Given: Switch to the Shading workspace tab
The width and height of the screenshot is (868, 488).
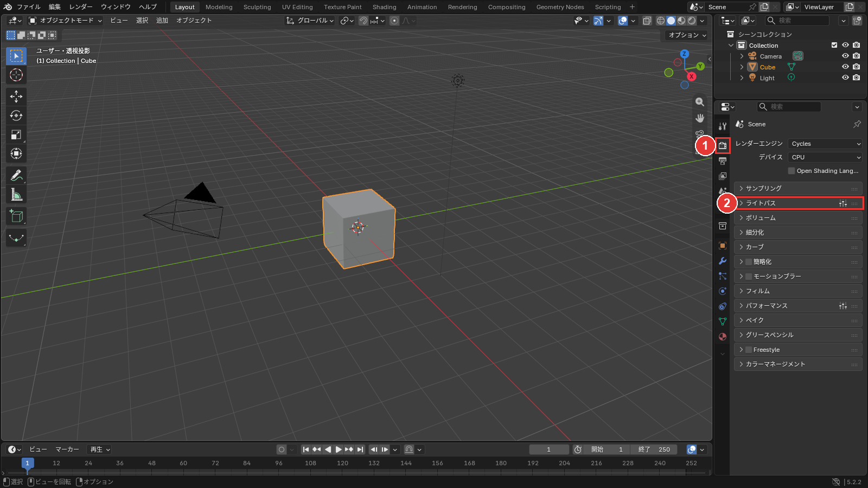Looking at the screenshot, I should tap(384, 7).
